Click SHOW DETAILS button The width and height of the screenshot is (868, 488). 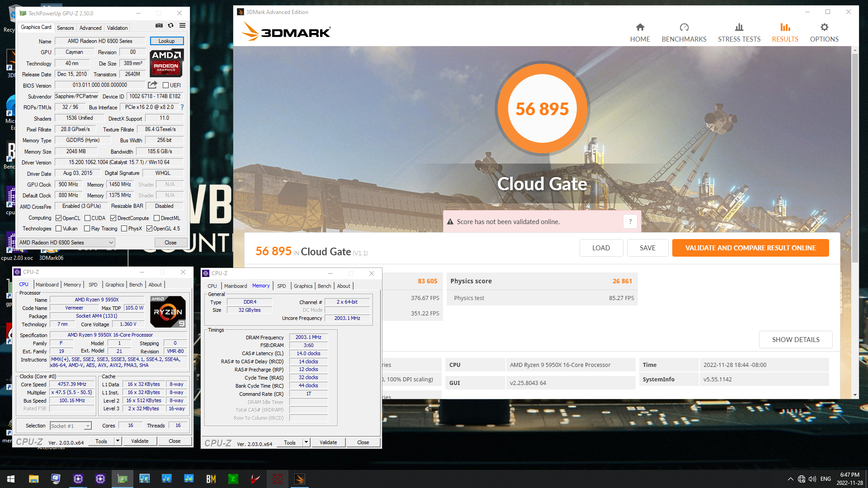click(x=795, y=339)
